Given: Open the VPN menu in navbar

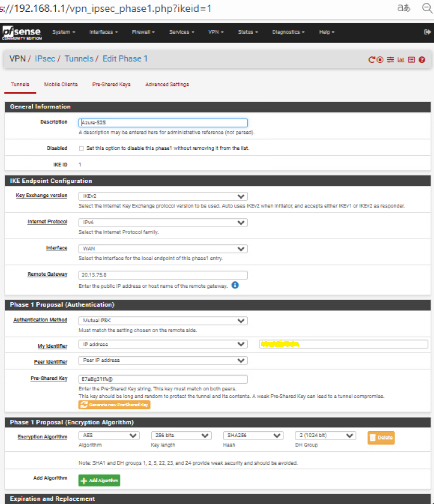Looking at the screenshot, I should 216,32.
